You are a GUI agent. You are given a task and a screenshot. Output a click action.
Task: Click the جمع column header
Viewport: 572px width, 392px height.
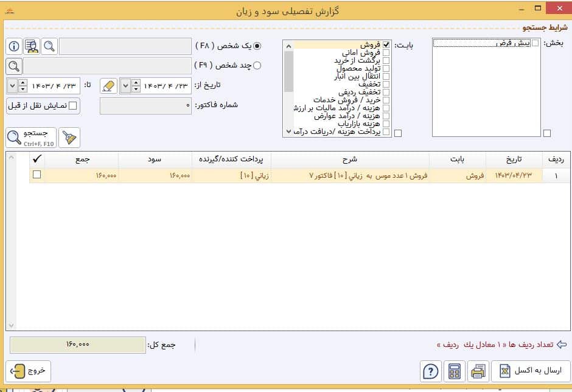point(82,159)
